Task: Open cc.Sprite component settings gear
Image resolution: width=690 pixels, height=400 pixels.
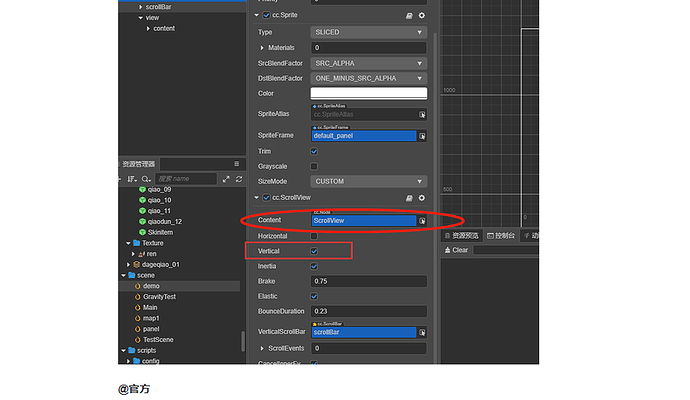Action: point(422,15)
